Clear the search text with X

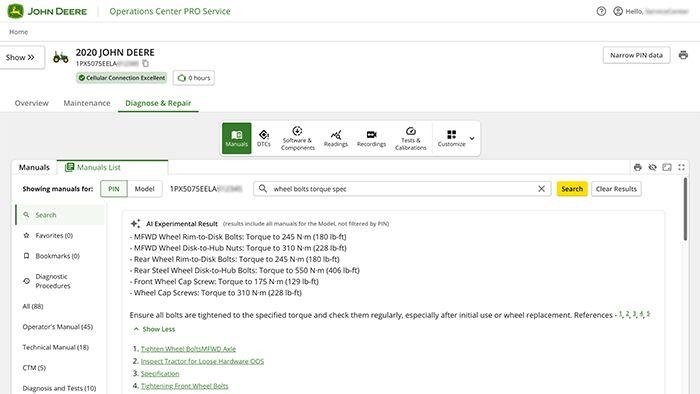click(x=542, y=189)
